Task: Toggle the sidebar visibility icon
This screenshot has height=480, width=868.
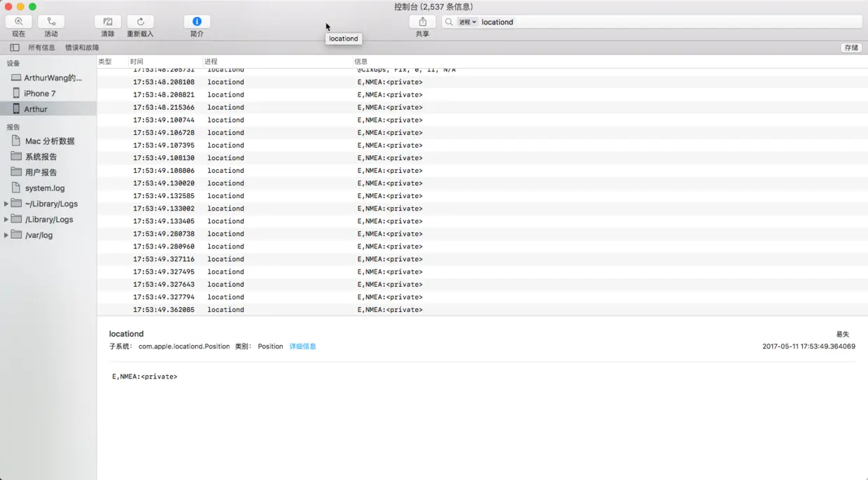Action: 15,48
